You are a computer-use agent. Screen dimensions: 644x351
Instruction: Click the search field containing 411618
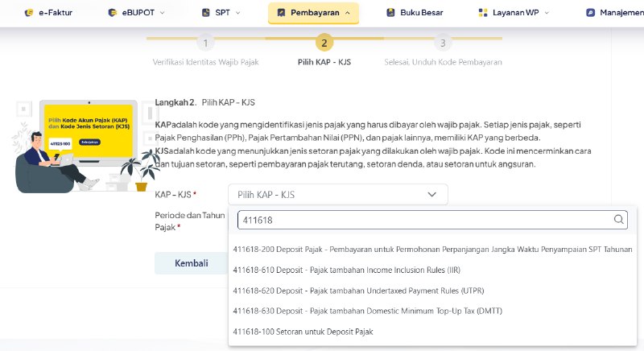(x=432, y=220)
